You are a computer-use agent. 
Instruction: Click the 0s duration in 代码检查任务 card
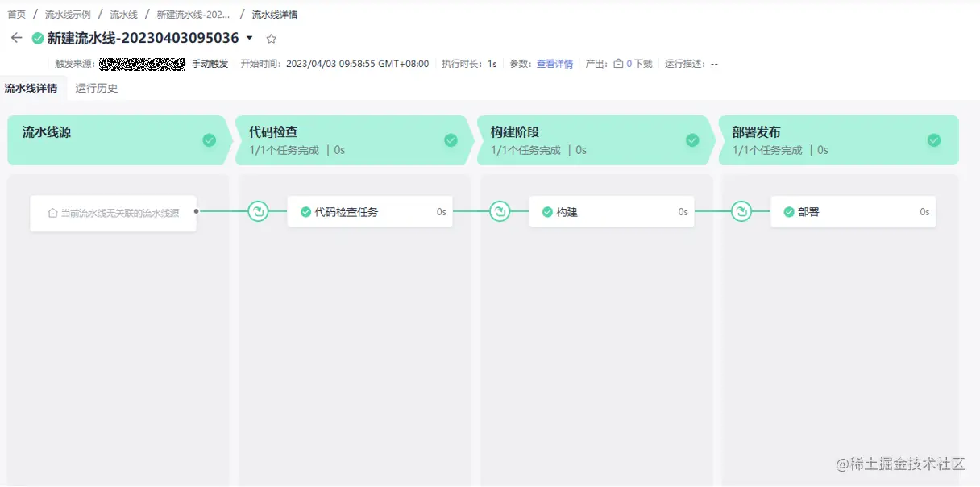coord(442,212)
